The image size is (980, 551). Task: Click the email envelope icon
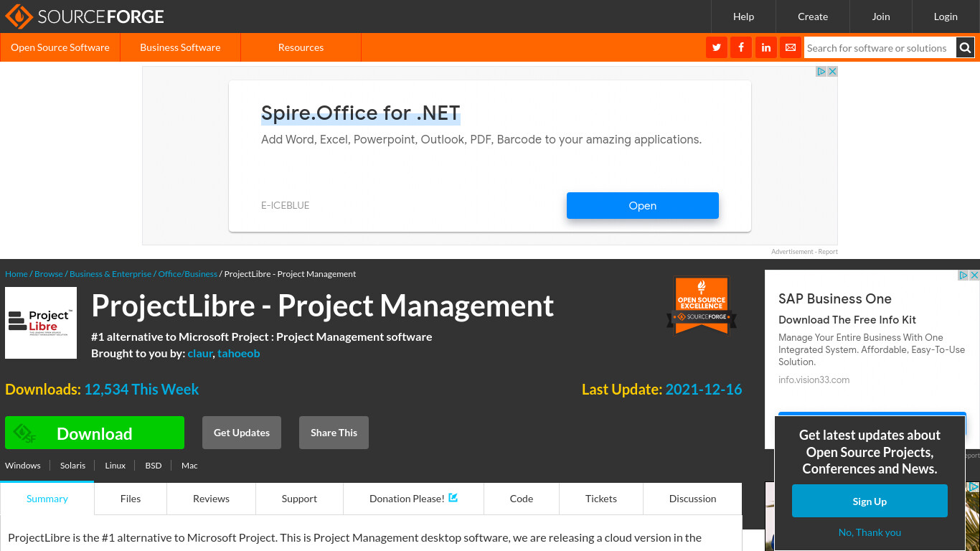pos(791,48)
